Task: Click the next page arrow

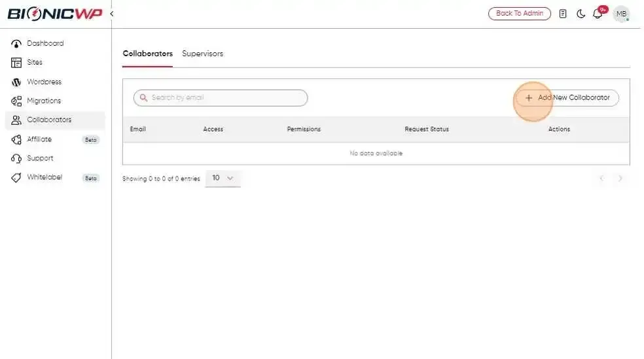Action: coord(620,178)
